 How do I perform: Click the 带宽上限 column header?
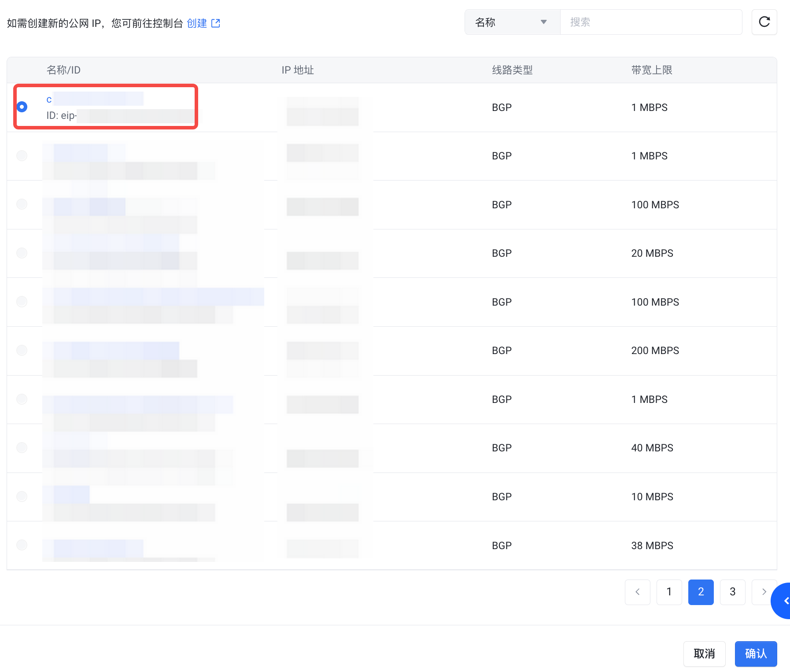(652, 70)
